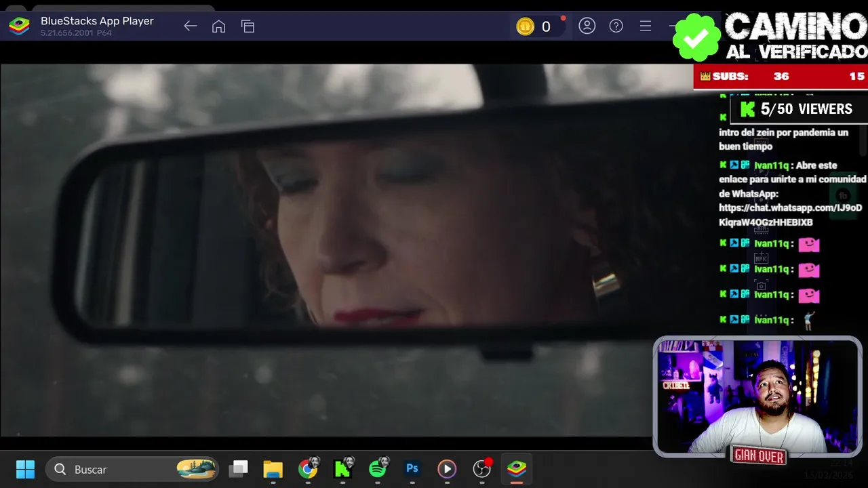
Task: Open the BlueStacks hamburger menu
Action: [646, 26]
